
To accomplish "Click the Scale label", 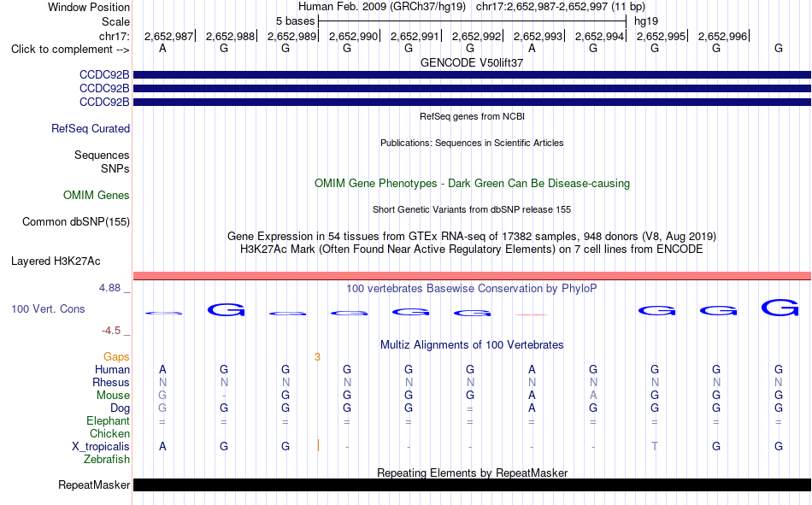I will coord(115,21).
